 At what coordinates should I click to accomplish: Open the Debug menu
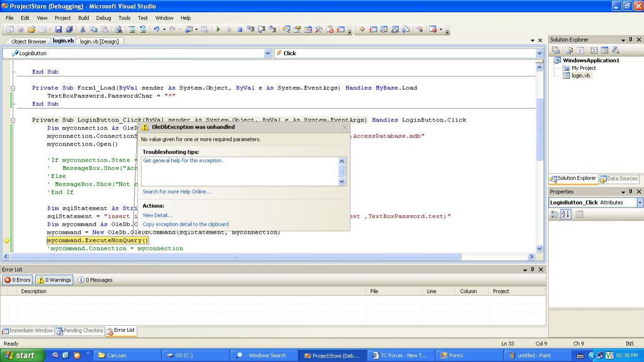coord(103,18)
